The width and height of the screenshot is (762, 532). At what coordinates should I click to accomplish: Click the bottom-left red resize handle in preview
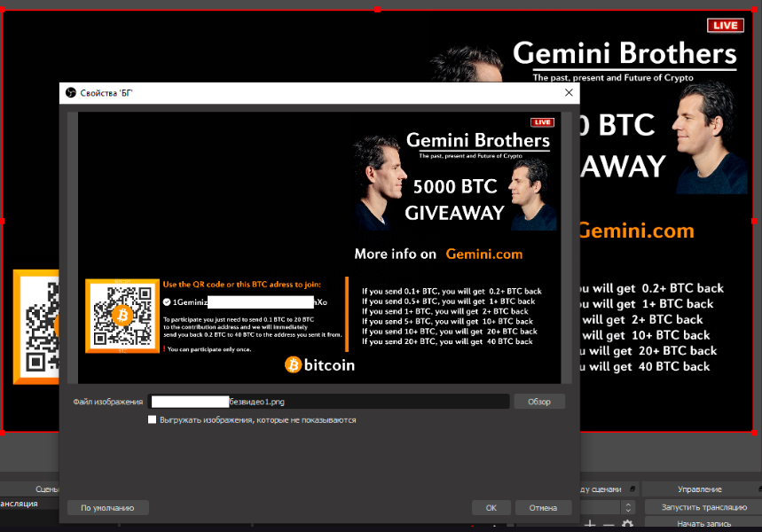coord(3,432)
